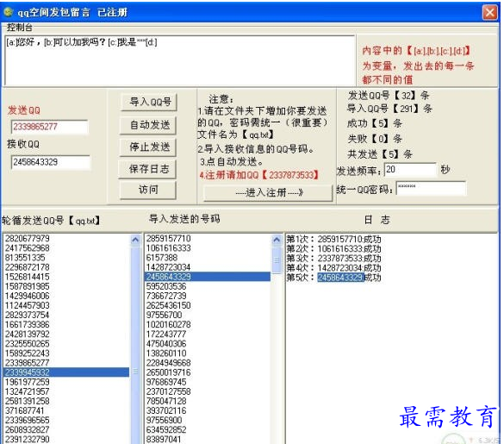Click highlighted 2339945932 sender row
This screenshot has width=504, height=444.
[x=66, y=372]
